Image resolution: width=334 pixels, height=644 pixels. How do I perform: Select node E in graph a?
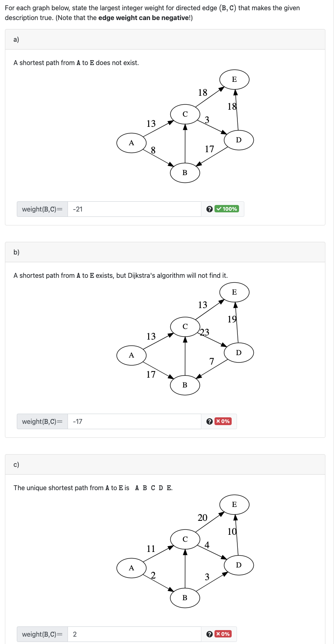(x=235, y=79)
